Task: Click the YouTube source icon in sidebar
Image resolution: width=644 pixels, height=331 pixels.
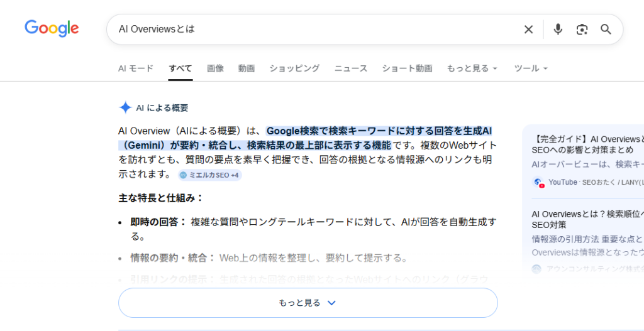Action: pyautogui.click(x=538, y=182)
